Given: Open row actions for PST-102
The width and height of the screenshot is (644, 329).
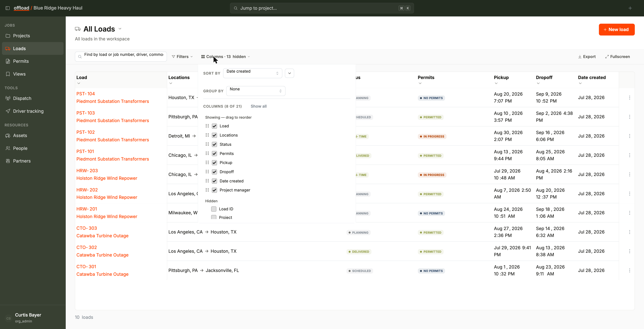Looking at the screenshot, I should (x=630, y=136).
